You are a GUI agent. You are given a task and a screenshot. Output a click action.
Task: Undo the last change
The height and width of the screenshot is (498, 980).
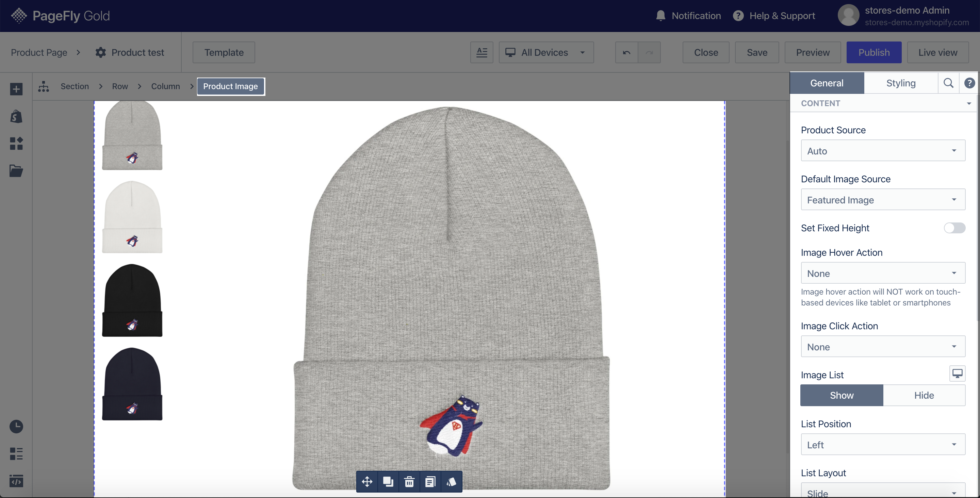pos(626,52)
